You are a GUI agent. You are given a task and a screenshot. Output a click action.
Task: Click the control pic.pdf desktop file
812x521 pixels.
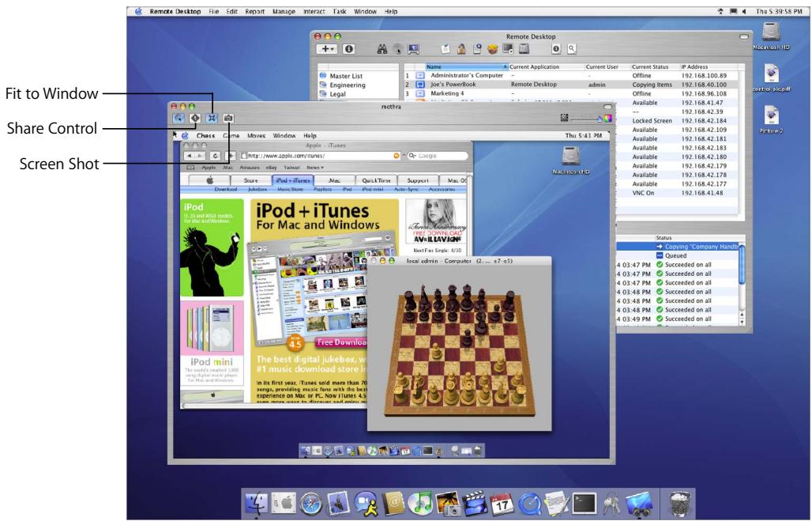[x=772, y=77]
